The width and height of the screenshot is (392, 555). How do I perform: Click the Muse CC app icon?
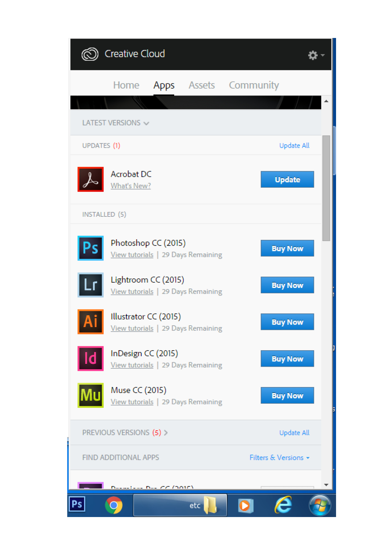coord(90,395)
